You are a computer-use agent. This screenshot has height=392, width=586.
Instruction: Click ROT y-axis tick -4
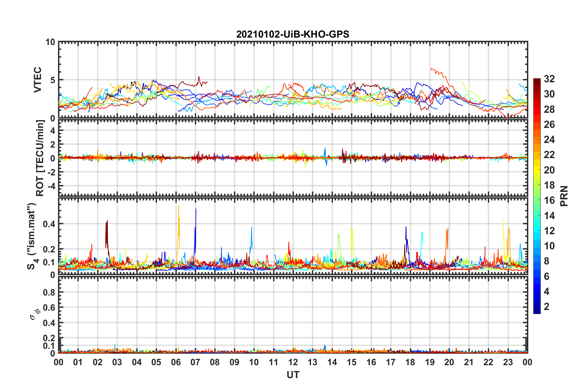[51, 186]
